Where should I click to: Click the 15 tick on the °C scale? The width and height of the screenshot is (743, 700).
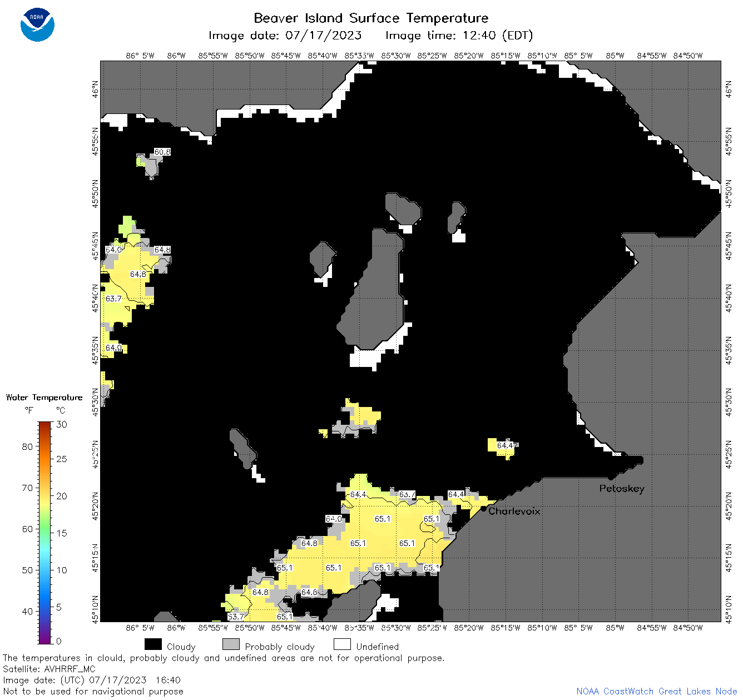pyautogui.click(x=61, y=533)
